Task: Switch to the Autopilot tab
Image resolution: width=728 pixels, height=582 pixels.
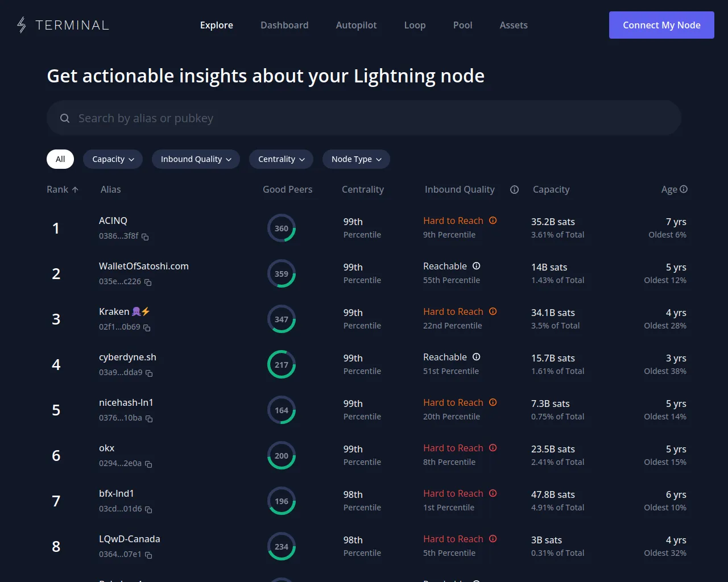Action: click(x=356, y=25)
